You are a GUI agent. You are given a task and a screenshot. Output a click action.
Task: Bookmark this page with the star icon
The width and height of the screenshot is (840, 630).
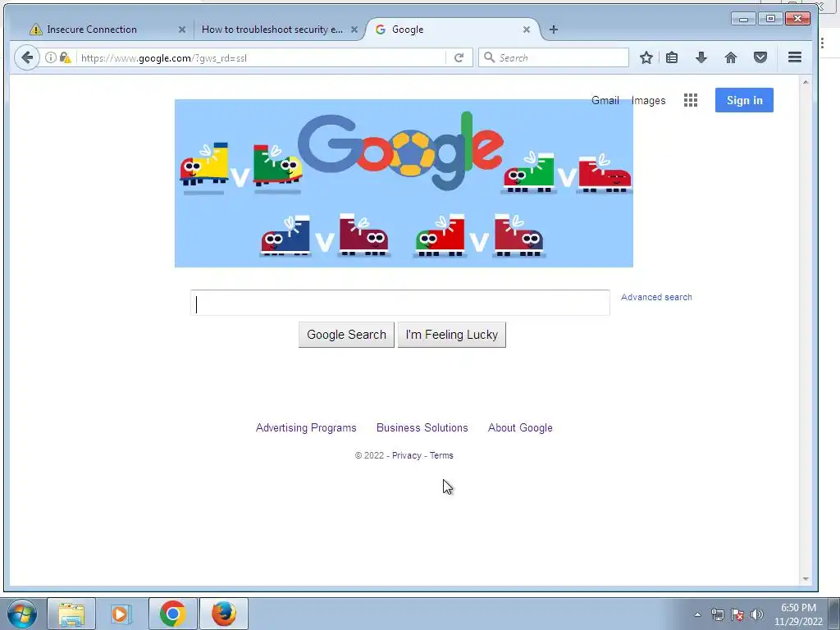646,58
